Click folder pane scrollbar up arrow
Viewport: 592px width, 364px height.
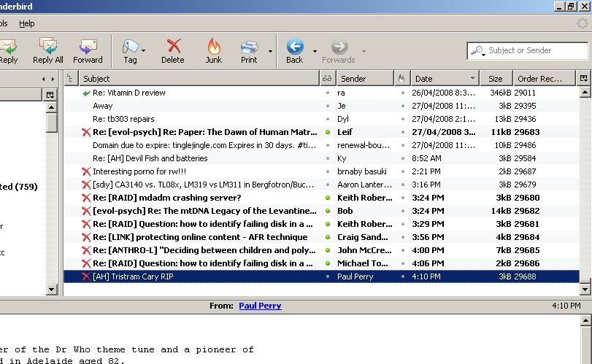pos(51,107)
